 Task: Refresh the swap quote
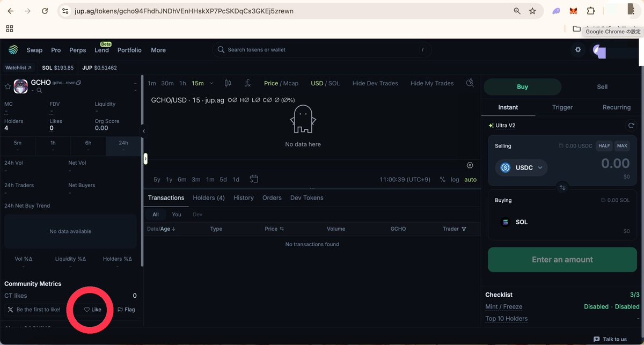coord(632,126)
